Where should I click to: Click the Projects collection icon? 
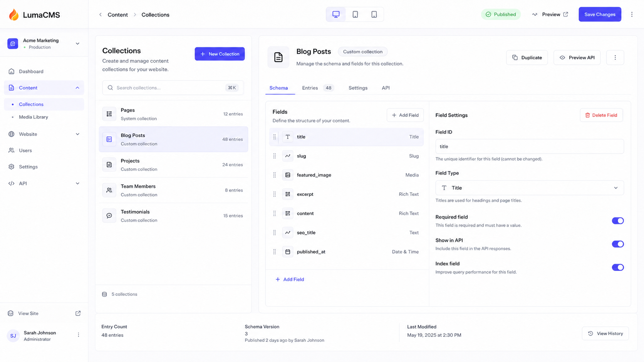(109, 165)
